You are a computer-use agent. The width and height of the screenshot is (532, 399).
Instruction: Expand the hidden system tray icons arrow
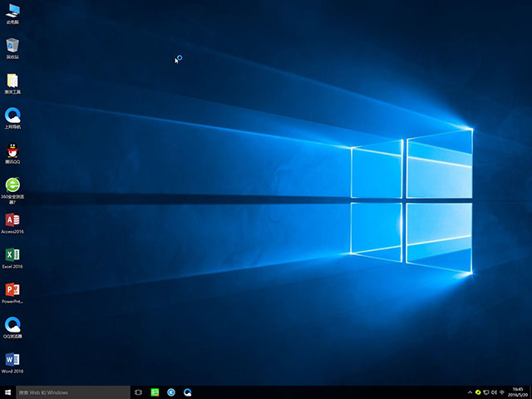pos(470,392)
